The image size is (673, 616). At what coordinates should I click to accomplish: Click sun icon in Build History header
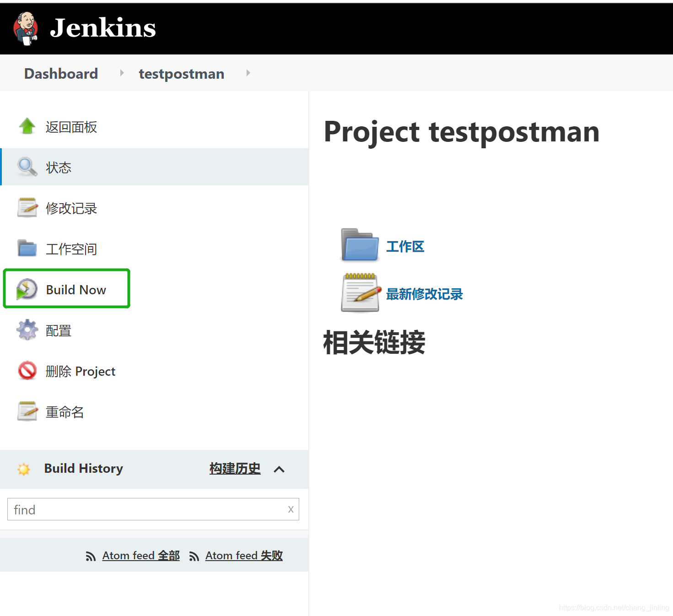click(24, 469)
